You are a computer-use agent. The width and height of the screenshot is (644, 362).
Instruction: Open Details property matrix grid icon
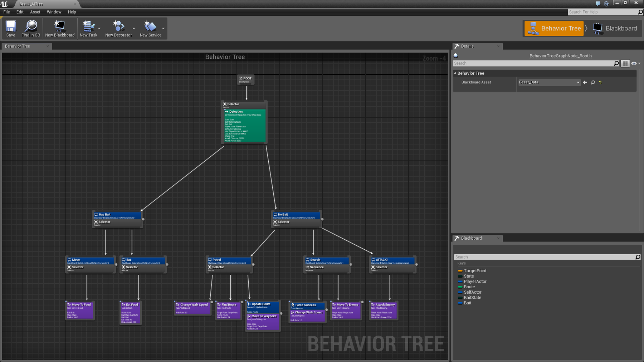click(625, 63)
